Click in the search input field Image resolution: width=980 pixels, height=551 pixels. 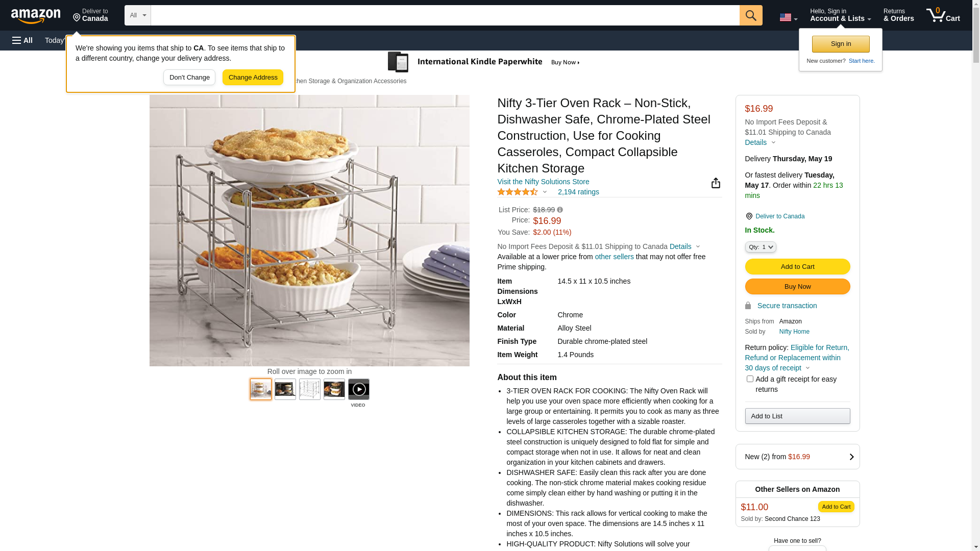444,15
